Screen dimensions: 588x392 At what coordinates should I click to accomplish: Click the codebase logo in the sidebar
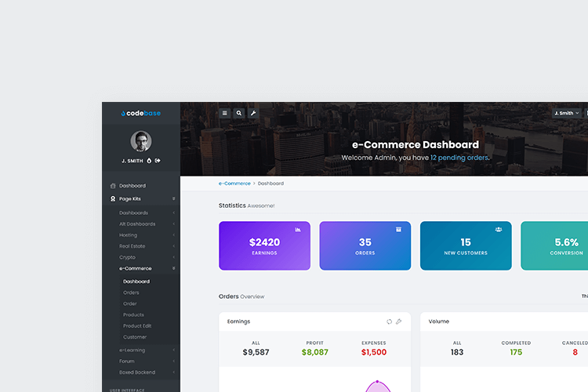(x=141, y=113)
